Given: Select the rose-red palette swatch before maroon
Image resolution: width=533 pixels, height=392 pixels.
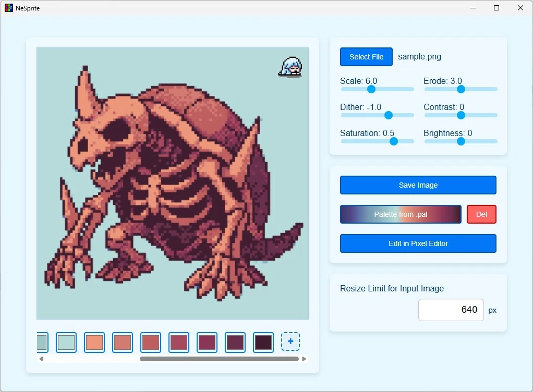Looking at the screenshot, I should 179,342.
